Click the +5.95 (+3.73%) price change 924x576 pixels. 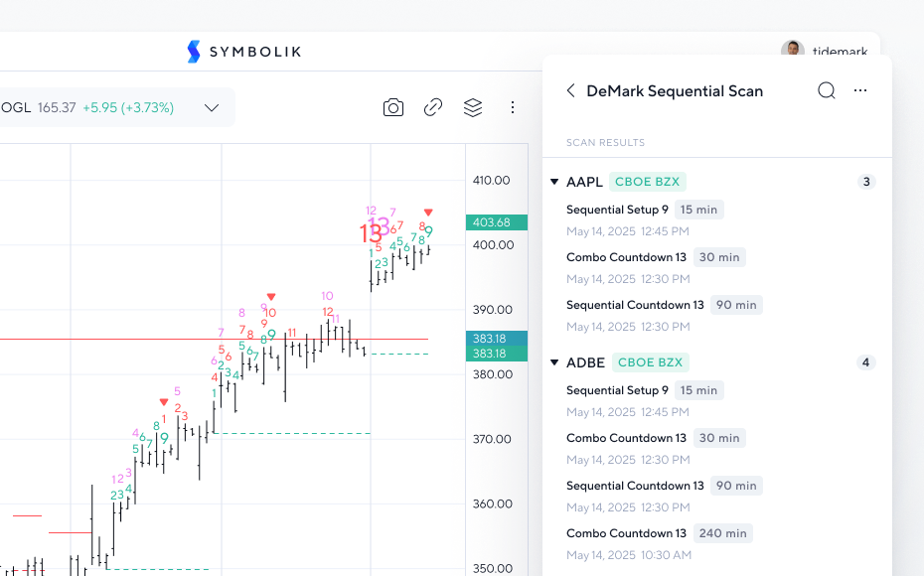[x=128, y=108]
